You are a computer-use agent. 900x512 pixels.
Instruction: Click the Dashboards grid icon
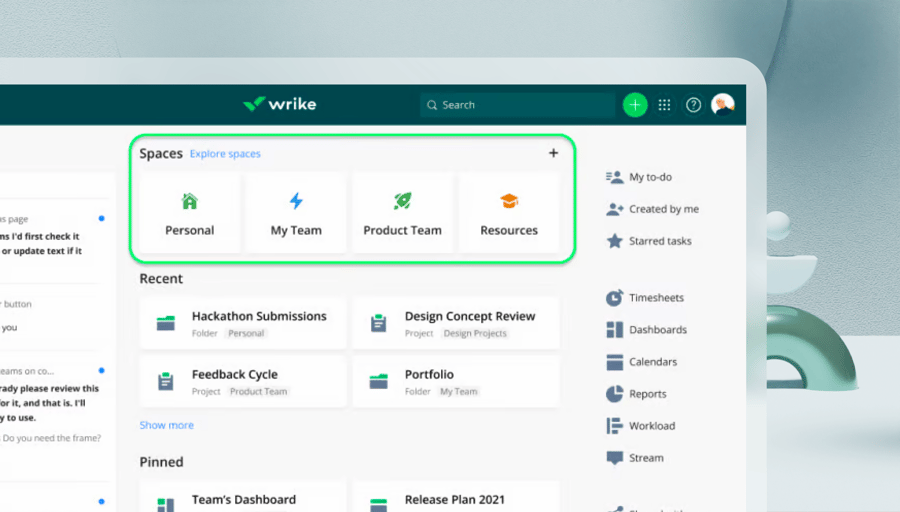pyautogui.click(x=614, y=330)
